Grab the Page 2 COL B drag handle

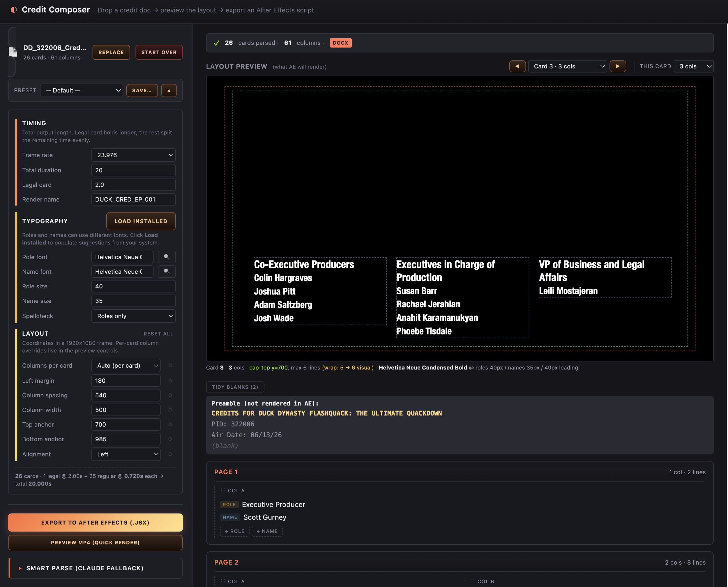[473, 581]
